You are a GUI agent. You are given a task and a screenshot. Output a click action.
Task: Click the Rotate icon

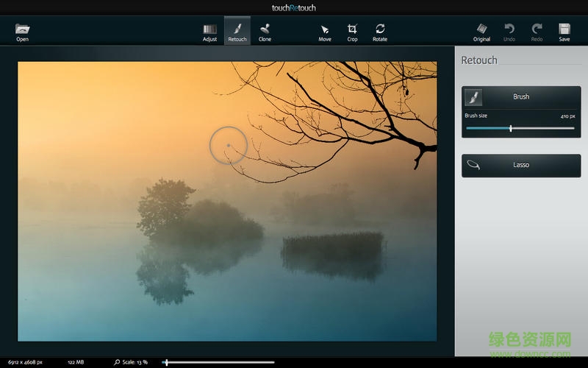[x=379, y=32]
